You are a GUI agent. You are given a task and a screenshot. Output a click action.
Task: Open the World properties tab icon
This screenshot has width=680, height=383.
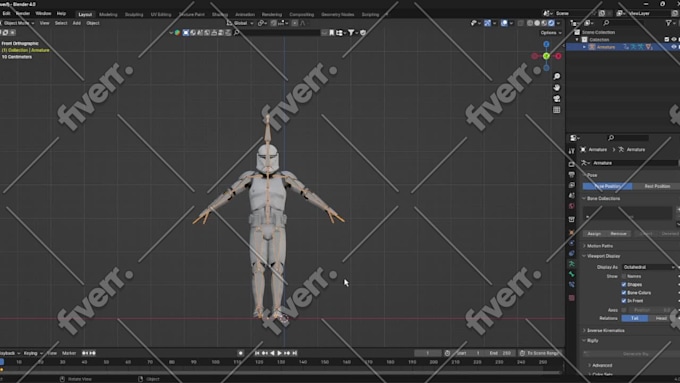point(572,206)
